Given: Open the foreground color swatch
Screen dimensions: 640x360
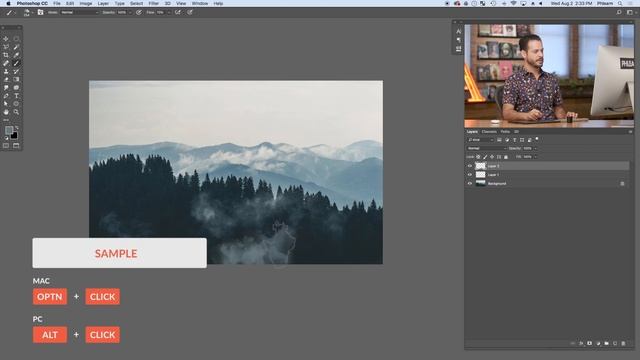Looking at the screenshot, I should coord(9,130).
